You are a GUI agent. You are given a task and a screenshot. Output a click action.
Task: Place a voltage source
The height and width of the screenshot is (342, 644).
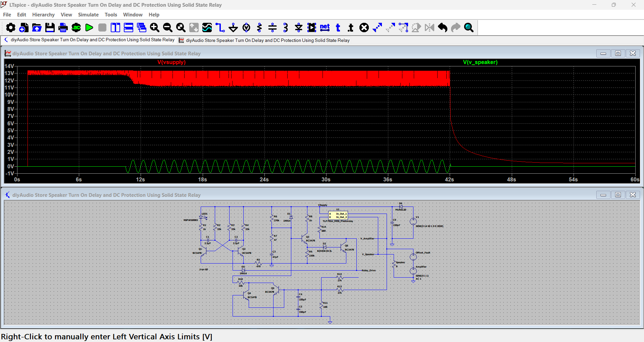click(246, 27)
